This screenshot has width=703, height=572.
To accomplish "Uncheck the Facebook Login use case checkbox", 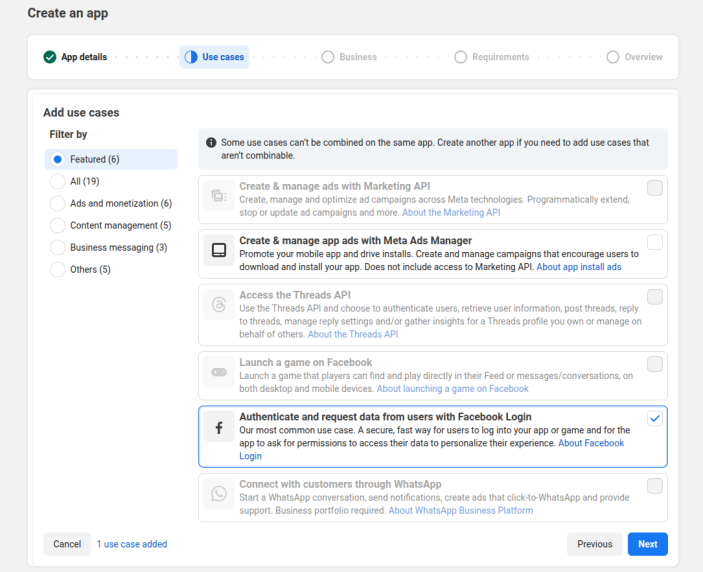I will (654, 419).
